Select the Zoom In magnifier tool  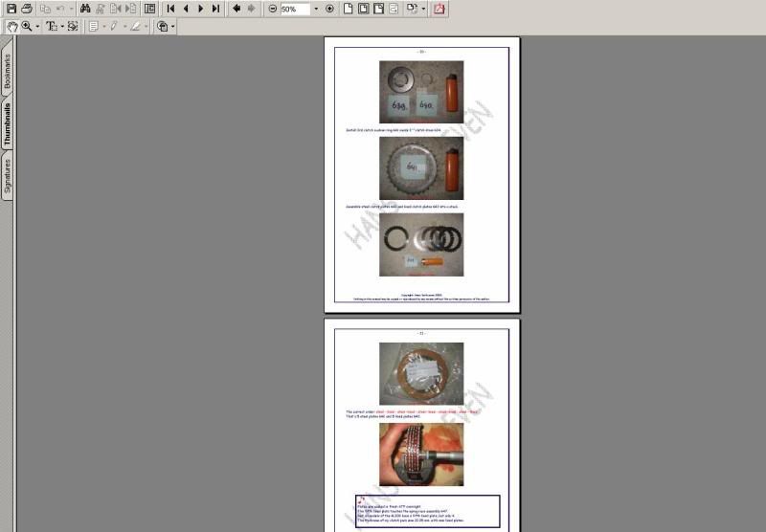point(27,27)
